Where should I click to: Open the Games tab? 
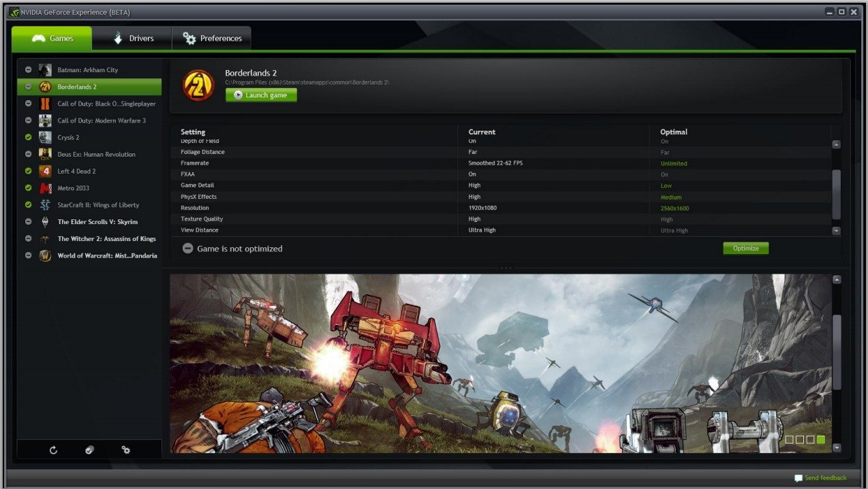pyautogui.click(x=52, y=39)
